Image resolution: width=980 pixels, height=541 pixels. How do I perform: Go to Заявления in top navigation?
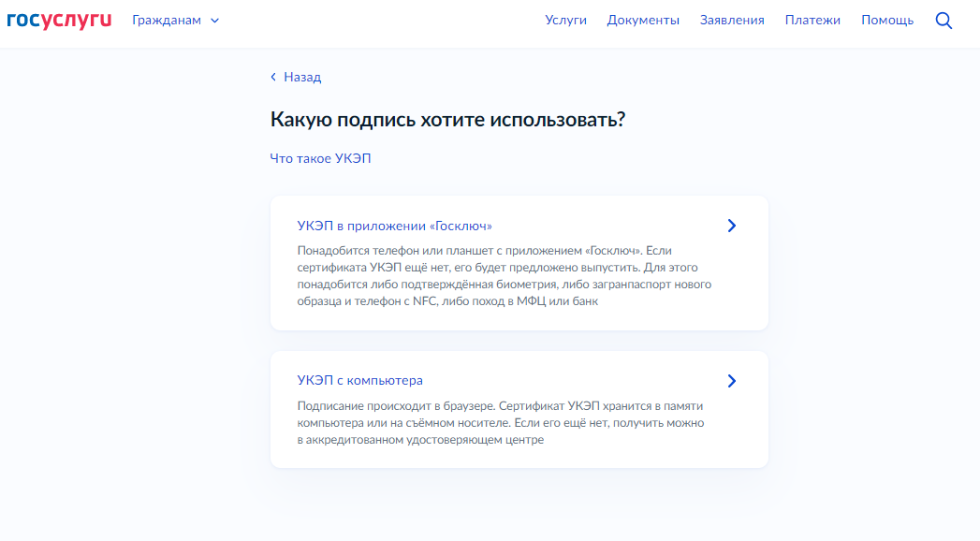pyautogui.click(x=732, y=21)
